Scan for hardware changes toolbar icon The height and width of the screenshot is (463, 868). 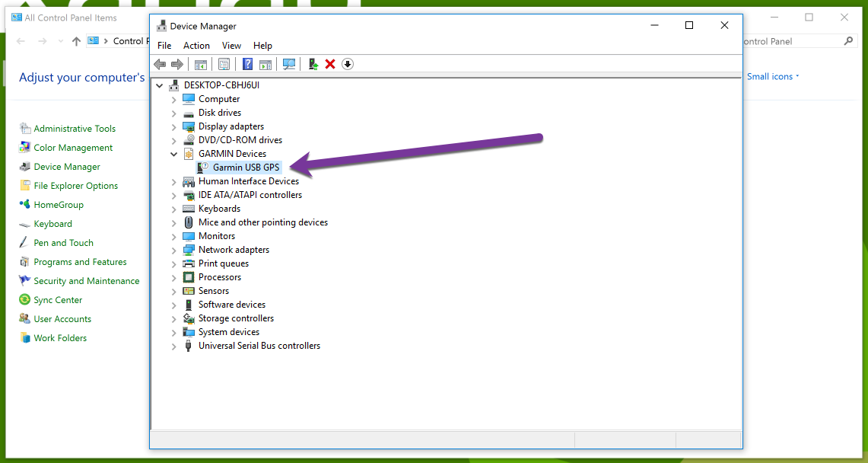[289, 64]
